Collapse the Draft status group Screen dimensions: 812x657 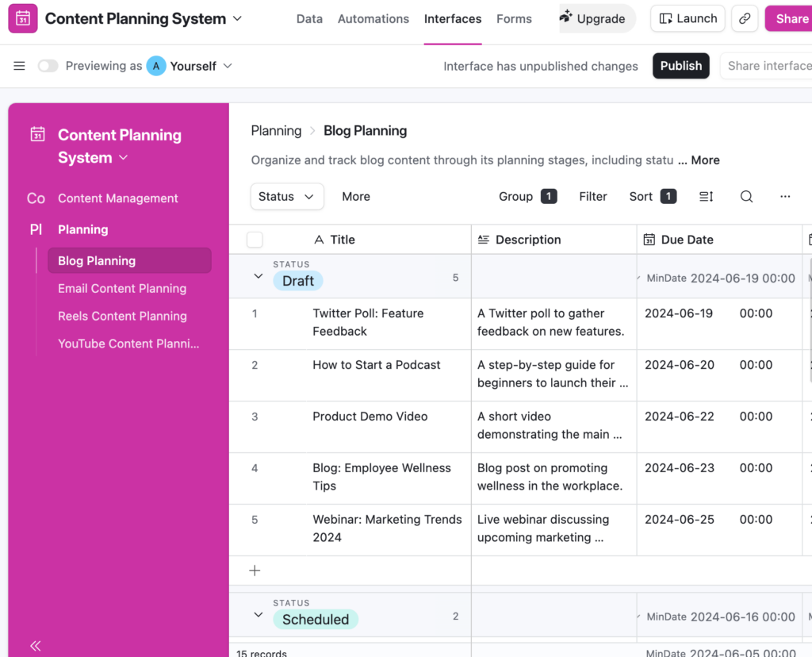[x=258, y=276]
